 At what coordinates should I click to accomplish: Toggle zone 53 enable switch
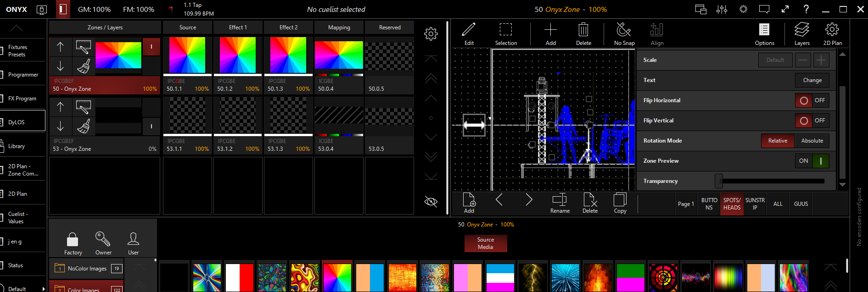click(151, 126)
